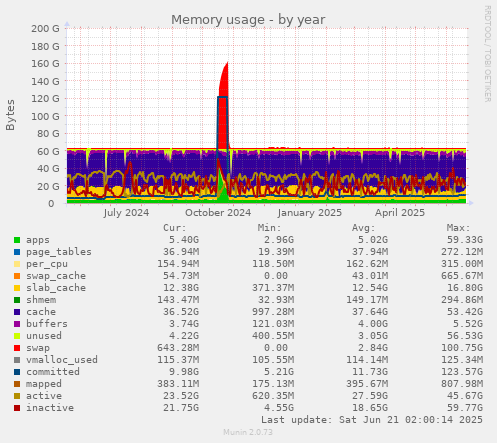This screenshot has width=497, height=443.
Task: Click the green apps legend swatch
Action: (17, 240)
